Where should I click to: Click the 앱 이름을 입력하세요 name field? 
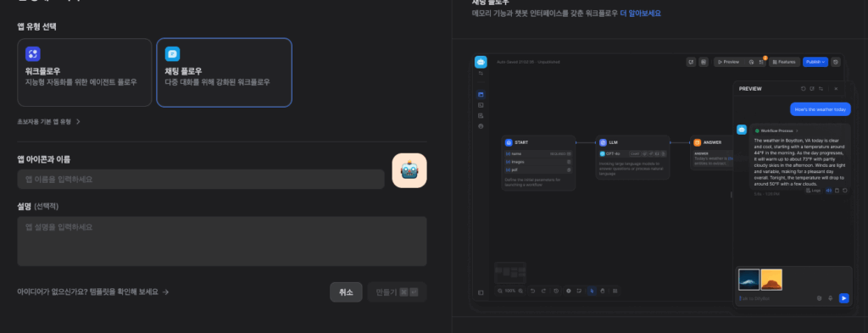201,180
